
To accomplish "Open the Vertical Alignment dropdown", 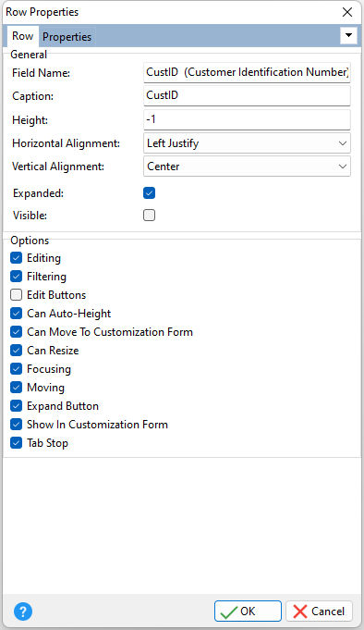I will pyautogui.click(x=247, y=167).
